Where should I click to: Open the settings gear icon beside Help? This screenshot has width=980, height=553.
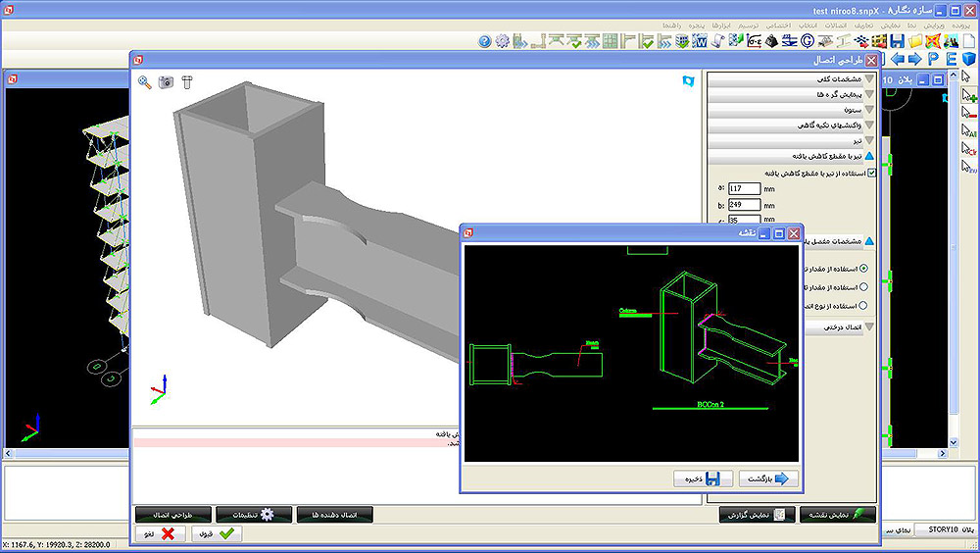click(502, 42)
